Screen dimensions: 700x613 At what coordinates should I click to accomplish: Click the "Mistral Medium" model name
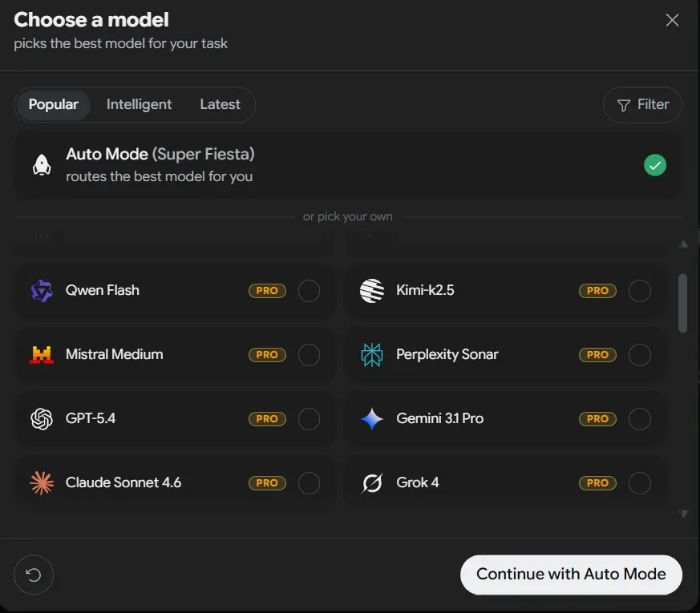tap(115, 355)
